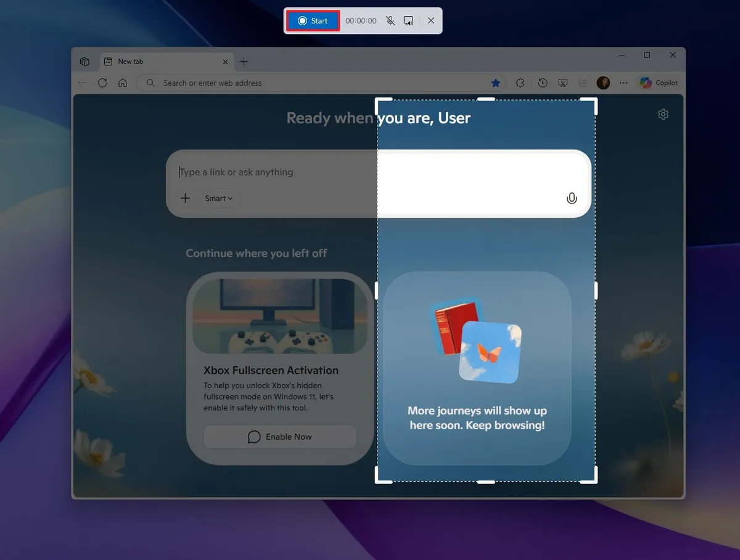740x560 pixels.
Task: Click the tab actions icon top-left
Action: [x=84, y=61]
